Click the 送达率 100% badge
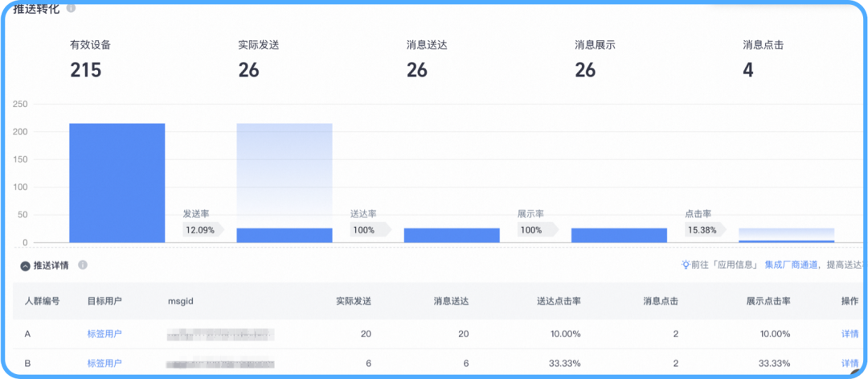The width and height of the screenshot is (868, 379). tap(371, 230)
